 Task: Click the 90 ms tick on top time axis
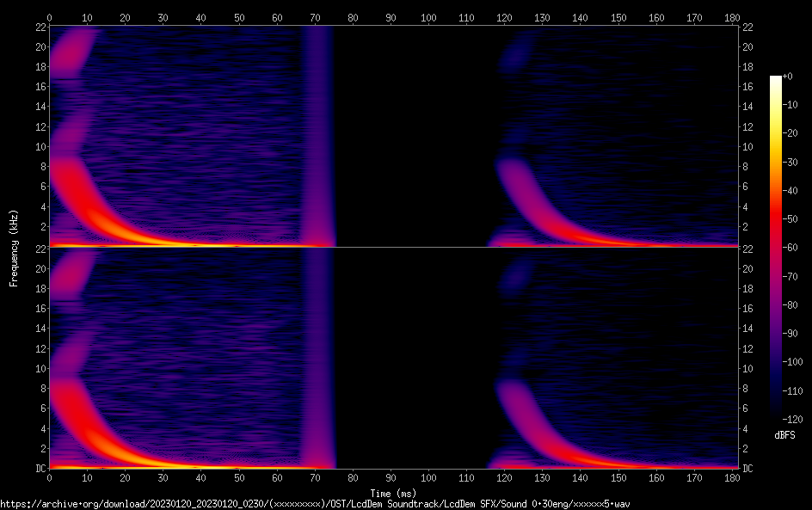[x=390, y=16]
